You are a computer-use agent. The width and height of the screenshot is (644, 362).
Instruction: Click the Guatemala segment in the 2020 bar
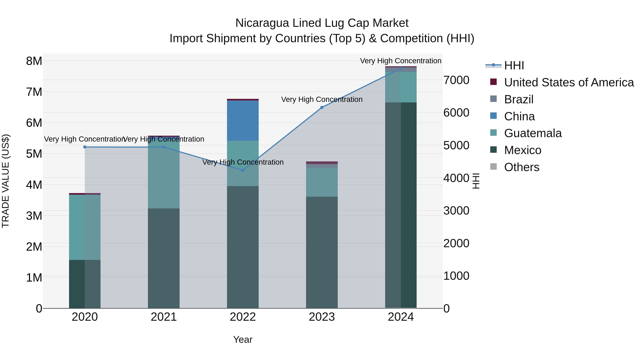tap(85, 227)
